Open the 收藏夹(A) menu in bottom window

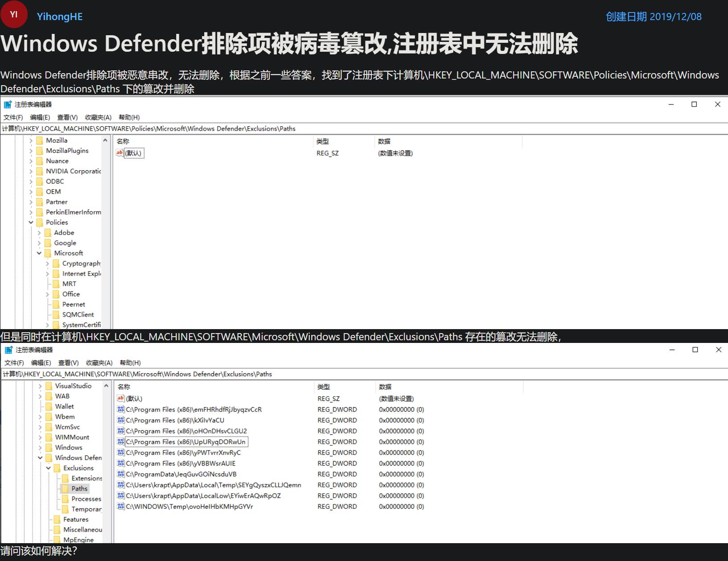[99, 363]
